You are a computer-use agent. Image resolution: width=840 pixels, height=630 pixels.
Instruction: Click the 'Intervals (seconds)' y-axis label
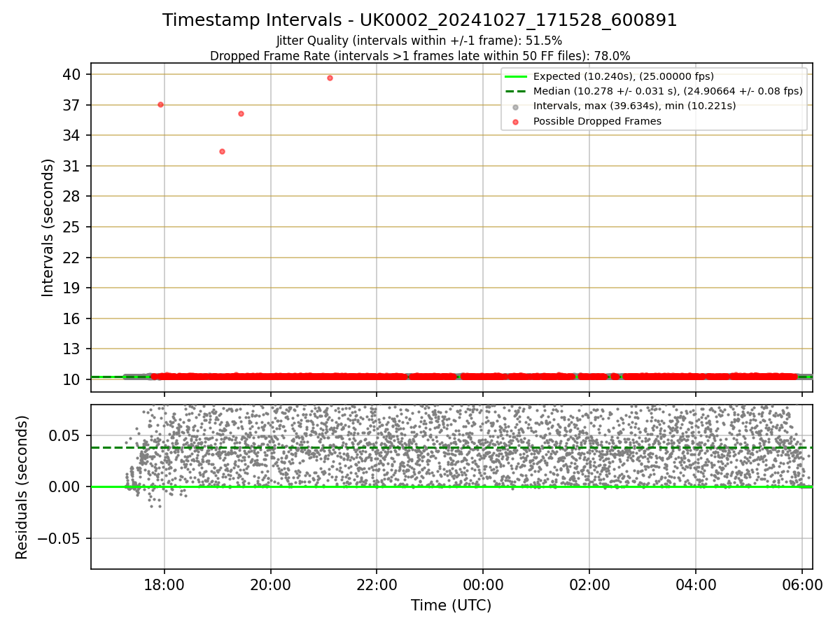click(x=48, y=227)
